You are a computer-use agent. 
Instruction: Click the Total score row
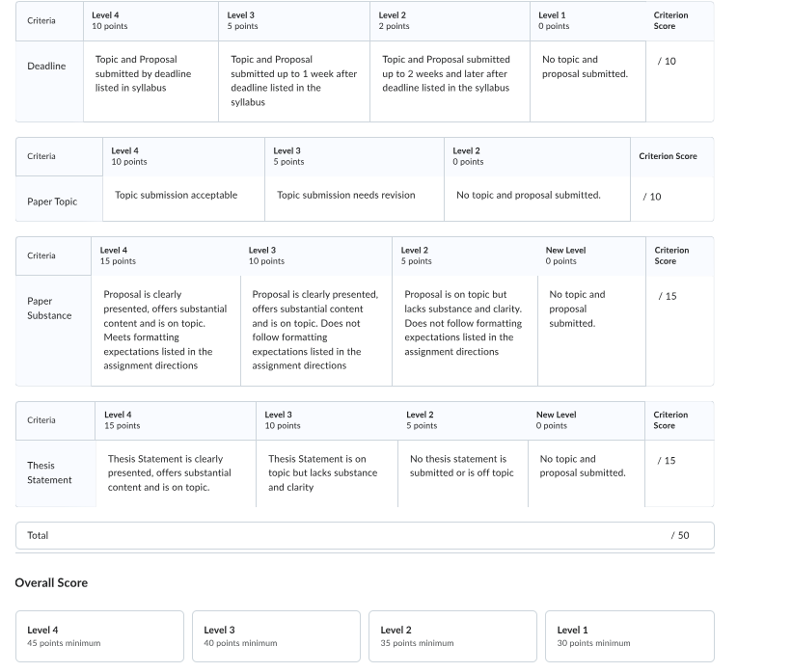click(x=365, y=536)
